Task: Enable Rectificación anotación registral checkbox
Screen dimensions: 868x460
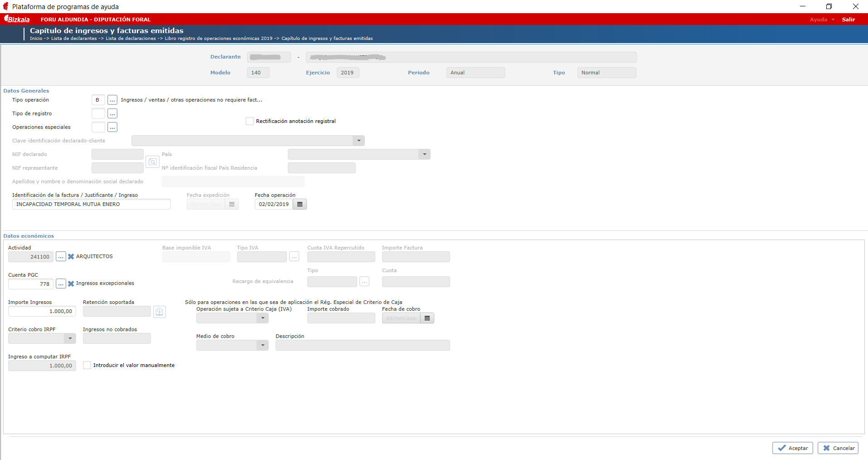Action: pos(250,121)
